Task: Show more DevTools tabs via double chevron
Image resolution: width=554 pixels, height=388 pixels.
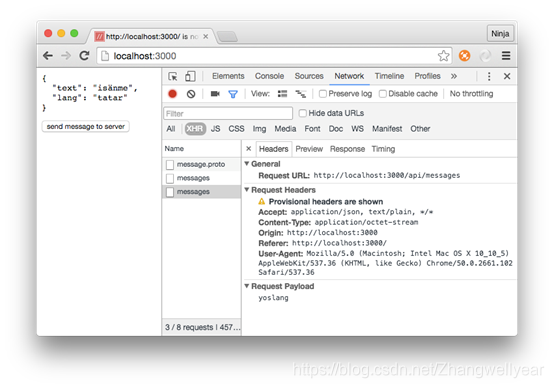Action: (x=454, y=76)
